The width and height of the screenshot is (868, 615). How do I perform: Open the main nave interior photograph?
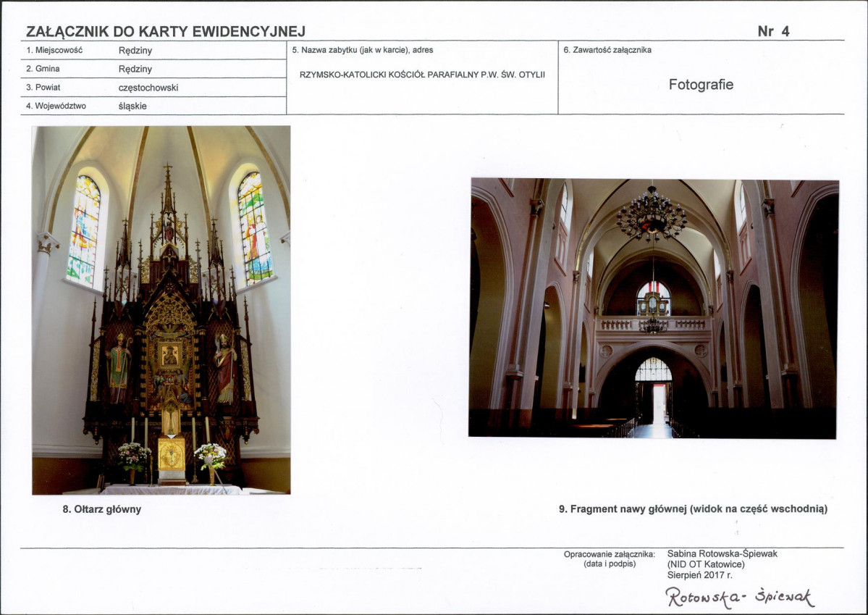(654, 308)
